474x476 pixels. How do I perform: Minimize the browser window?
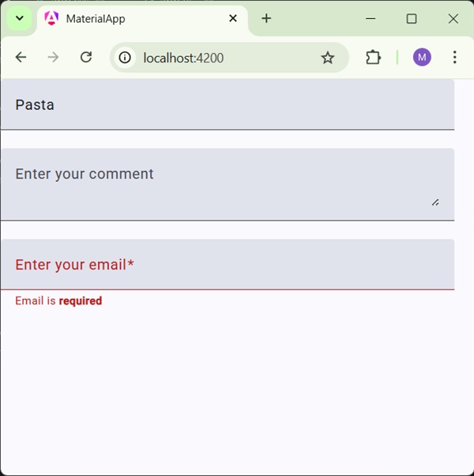click(x=370, y=18)
